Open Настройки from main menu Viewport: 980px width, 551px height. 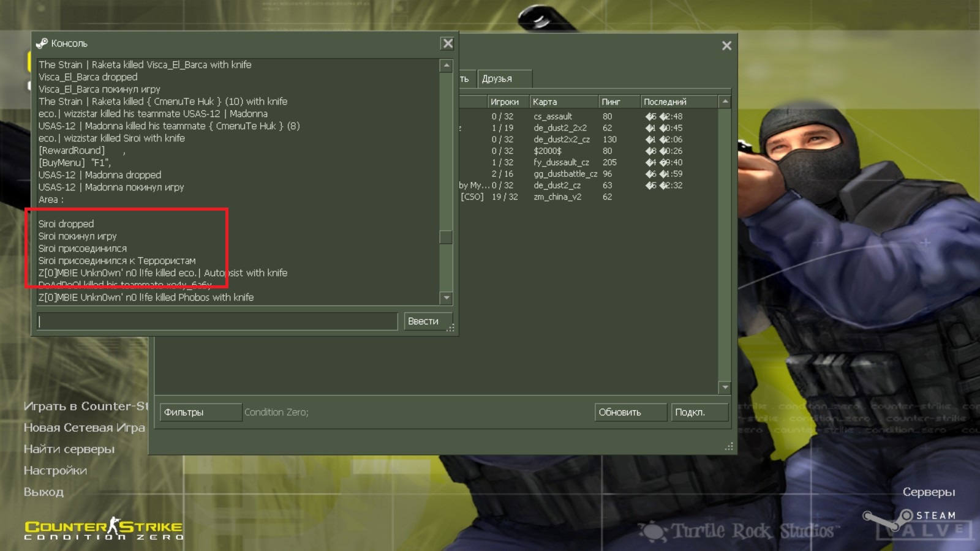pyautogui.click(x=55, y=471)
